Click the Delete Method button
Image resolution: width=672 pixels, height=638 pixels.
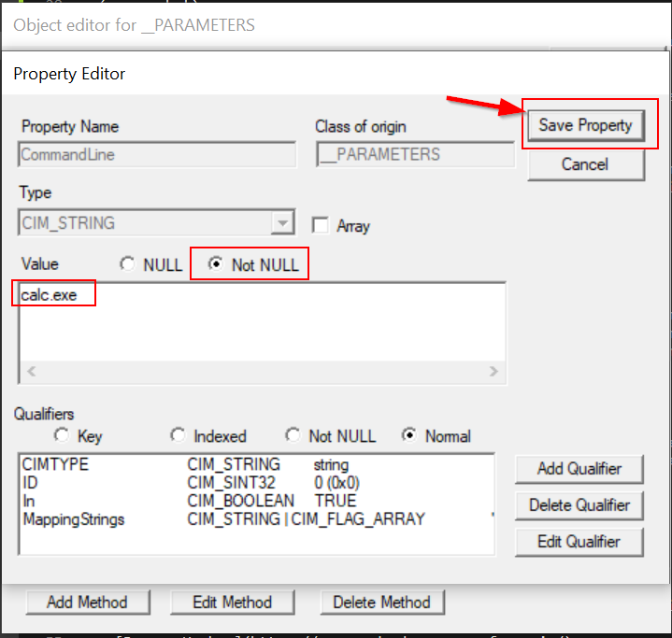tap(381, 603)
